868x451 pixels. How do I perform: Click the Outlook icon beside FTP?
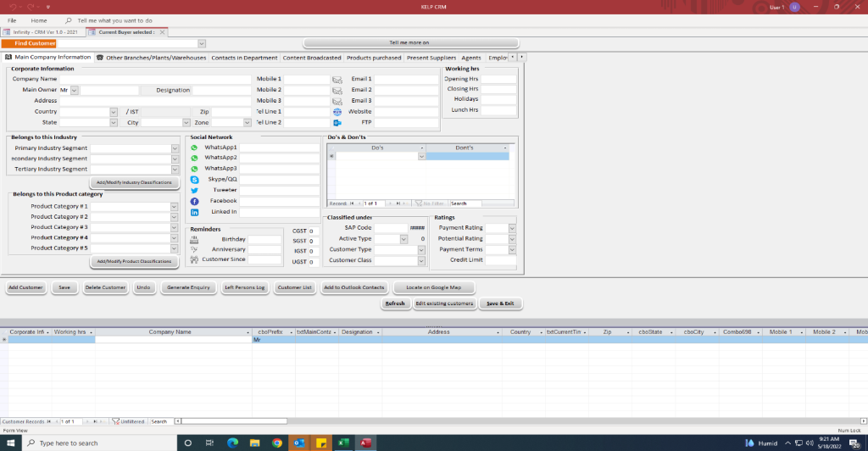337,123
